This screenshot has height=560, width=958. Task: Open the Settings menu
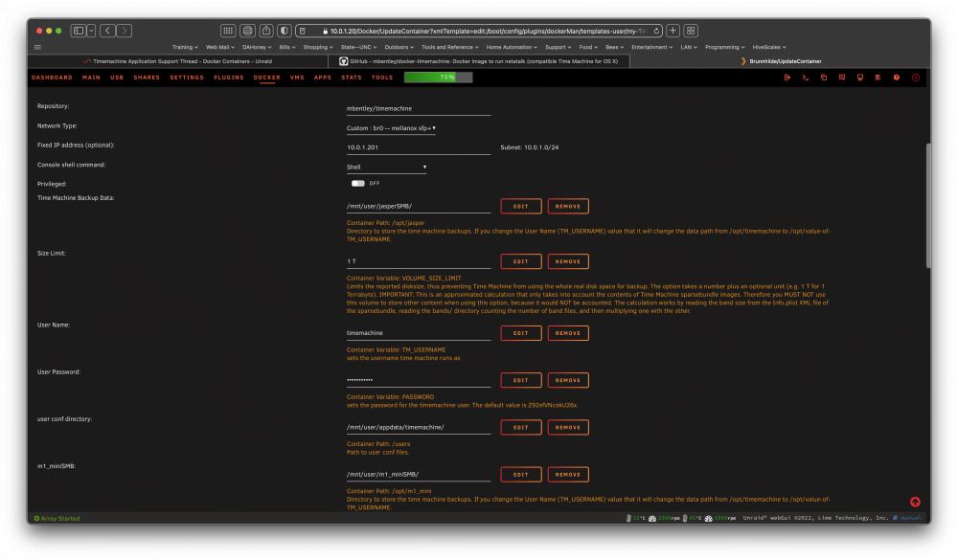click(x=187, y=78)
